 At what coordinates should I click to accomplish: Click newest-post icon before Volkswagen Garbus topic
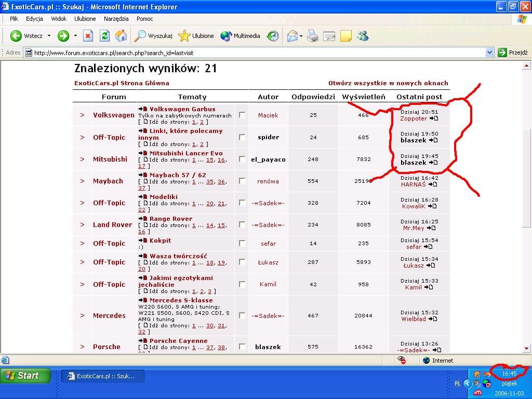click(143, 109)
